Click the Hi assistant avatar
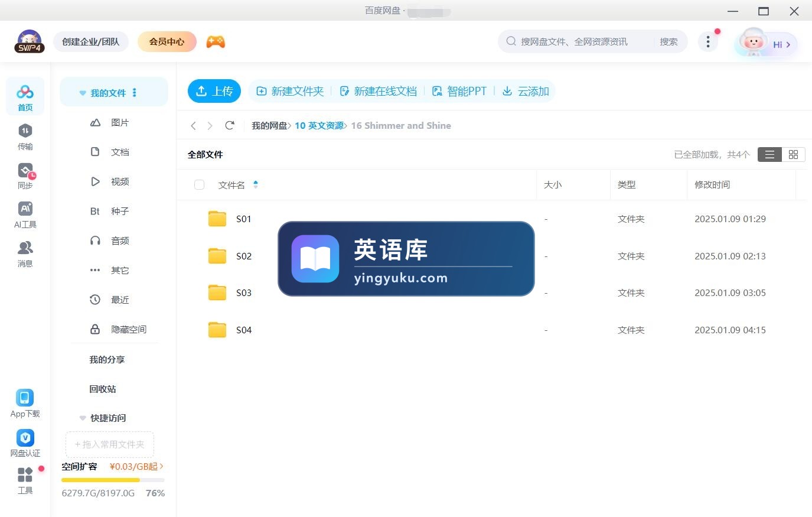 point(752,42)
